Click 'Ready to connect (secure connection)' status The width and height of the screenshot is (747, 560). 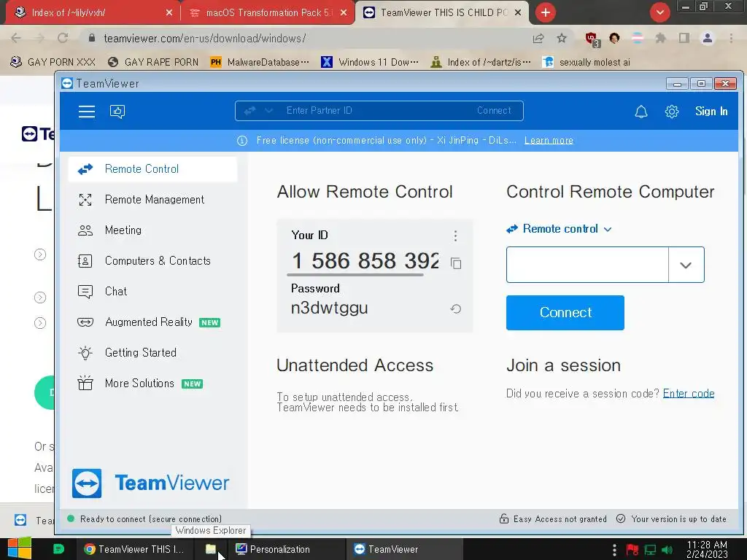(x=151, y=518)
